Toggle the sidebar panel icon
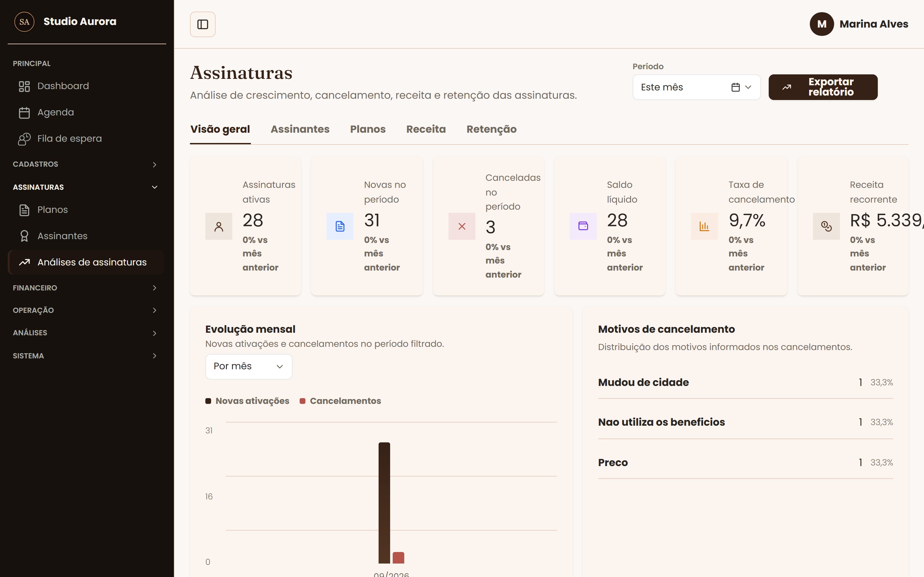 point(202,24)
